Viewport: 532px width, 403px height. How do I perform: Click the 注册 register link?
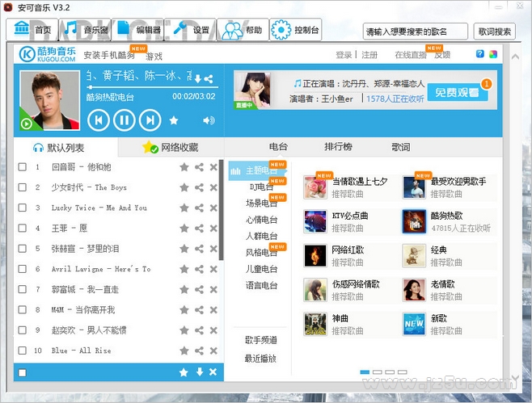tap(369, 55)
